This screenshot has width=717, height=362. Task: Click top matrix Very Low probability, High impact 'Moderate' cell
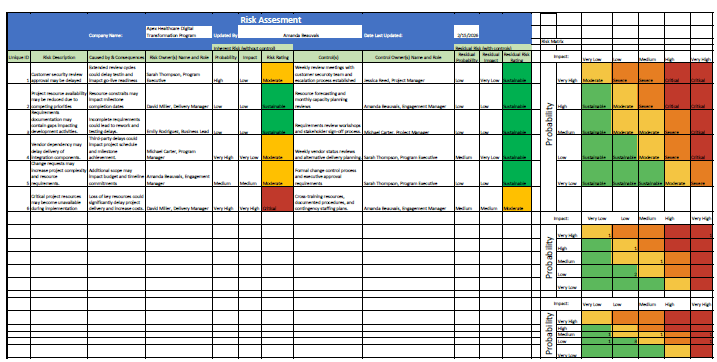677,174
